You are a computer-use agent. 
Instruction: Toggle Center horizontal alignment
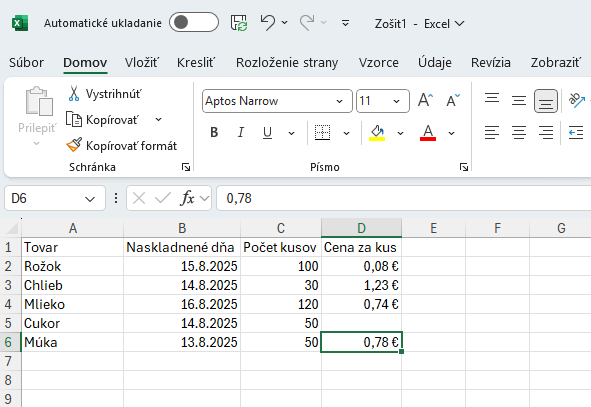tap(519, 133)
